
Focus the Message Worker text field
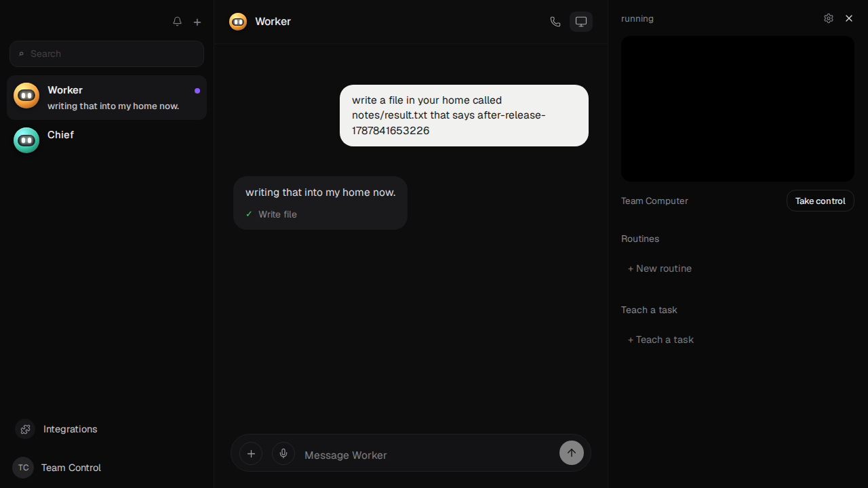pos(427,455)
